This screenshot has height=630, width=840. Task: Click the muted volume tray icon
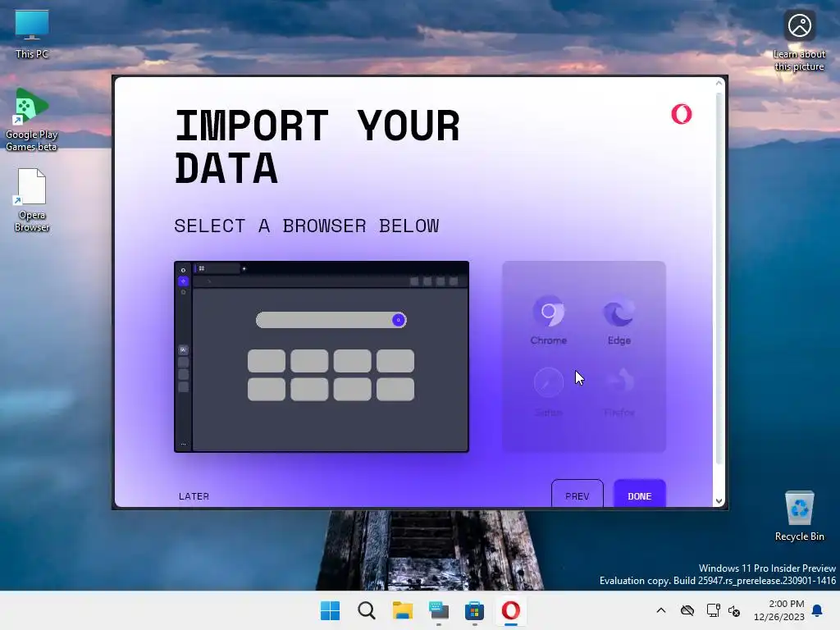pos(734,610)
